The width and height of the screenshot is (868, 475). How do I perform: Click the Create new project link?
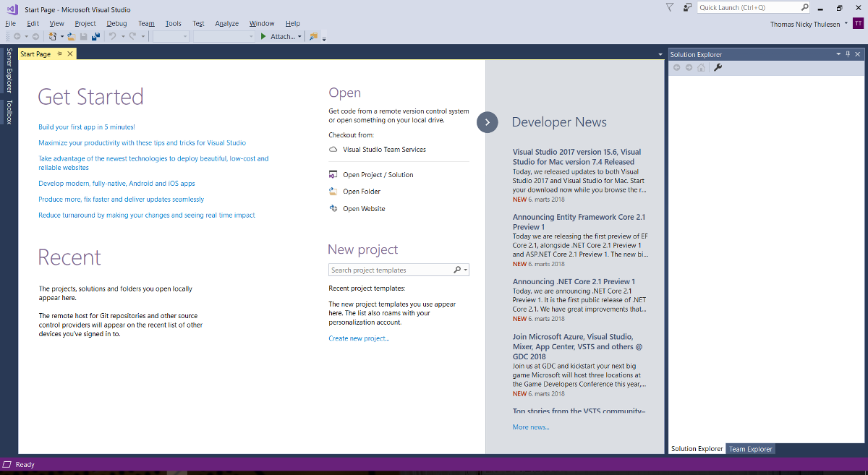[x=359, y=338]
